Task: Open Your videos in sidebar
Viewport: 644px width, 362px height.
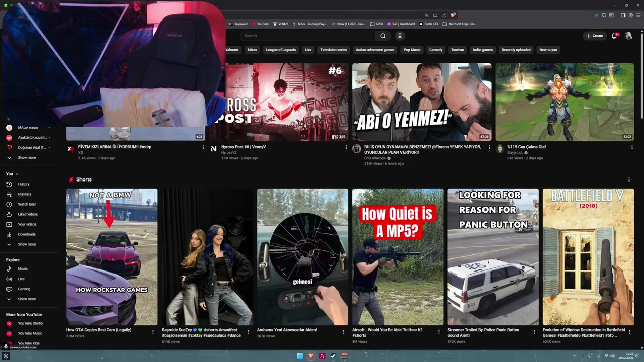Action: [29, 224]
